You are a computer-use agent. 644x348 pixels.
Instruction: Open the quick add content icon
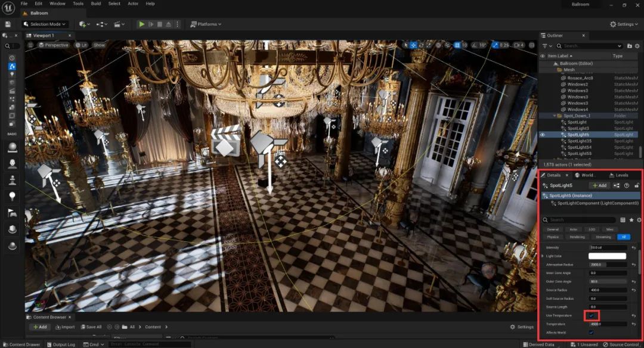tap(83, 24)
